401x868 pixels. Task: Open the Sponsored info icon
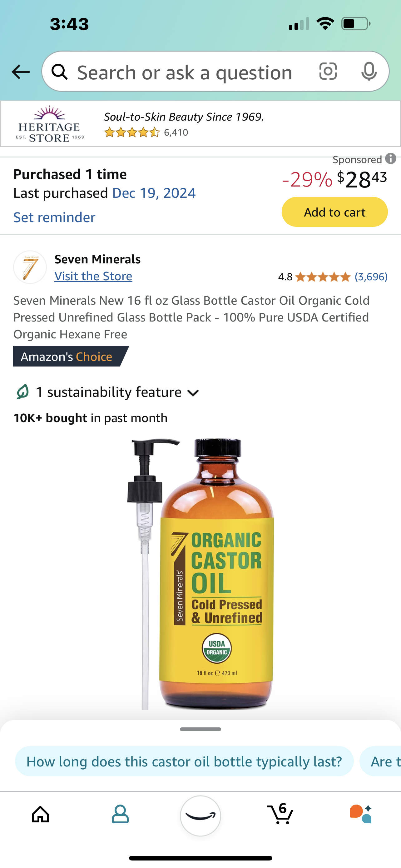coord(391,158)
